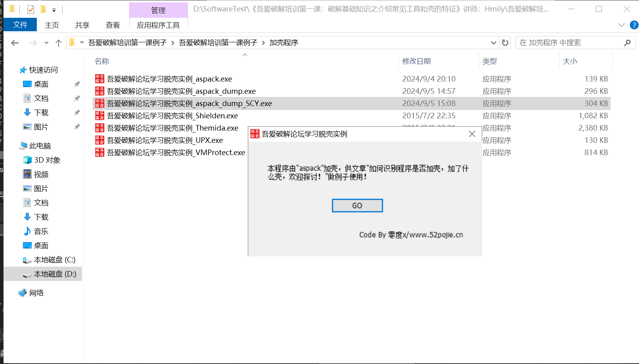
Task: Expand the ribbon with the chevron
Action: coord(621,25)
